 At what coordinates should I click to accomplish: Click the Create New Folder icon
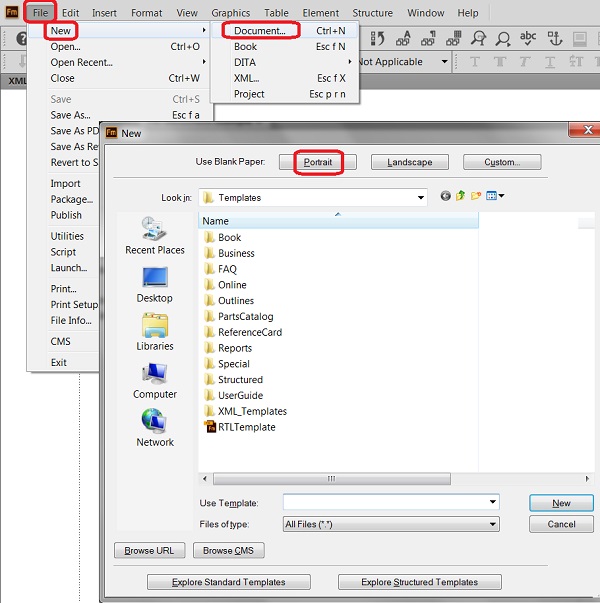point(476,196)
